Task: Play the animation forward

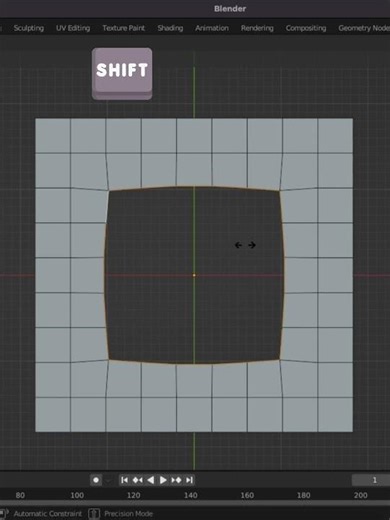Action: (x=163, y=480)
